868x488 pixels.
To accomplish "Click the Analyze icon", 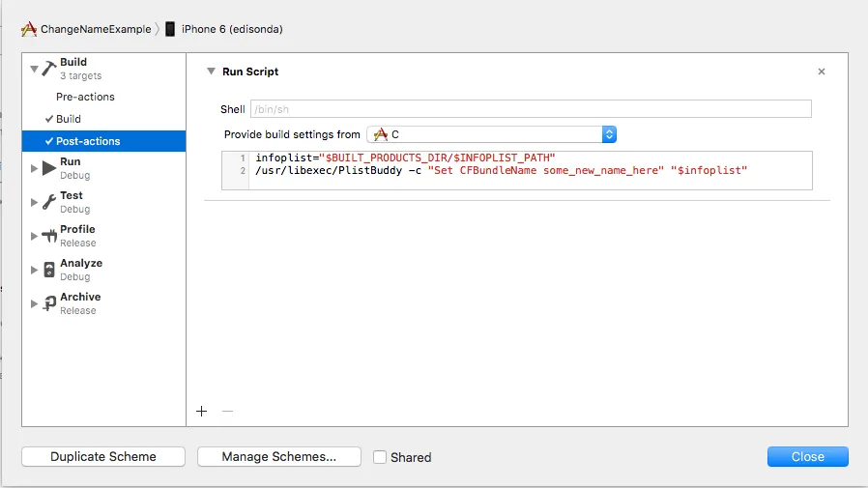I will tap(49, 270).
